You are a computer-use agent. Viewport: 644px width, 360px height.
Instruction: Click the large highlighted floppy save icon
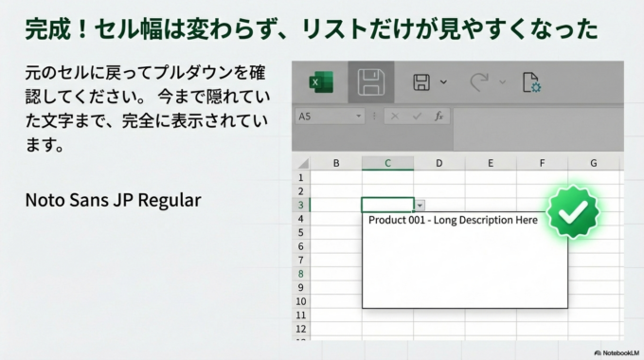click(x=371, y=82)
